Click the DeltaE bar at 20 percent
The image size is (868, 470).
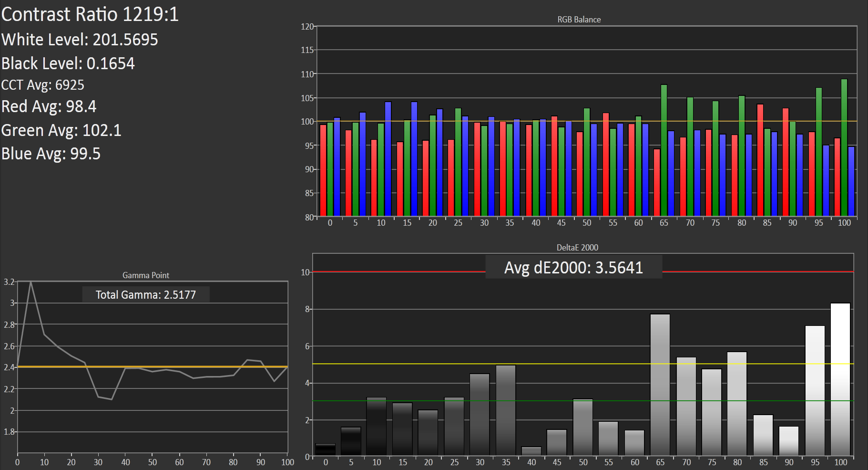tap(428, 433)
